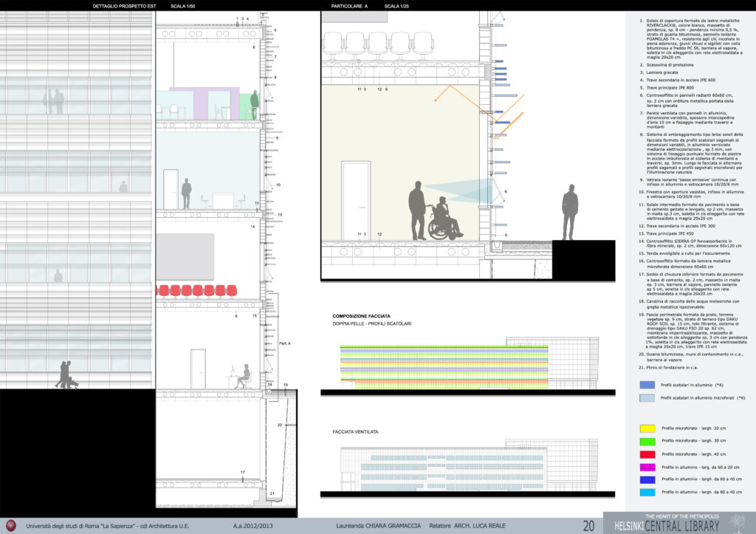The image size is (756, 534).
Task: Select the red 40 cm profile swatch
Action: tap(647, 453)
